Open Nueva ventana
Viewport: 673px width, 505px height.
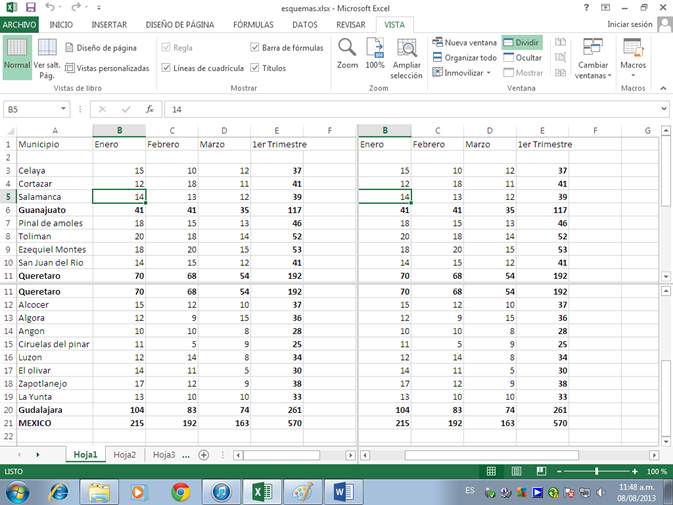pos(464,43)
